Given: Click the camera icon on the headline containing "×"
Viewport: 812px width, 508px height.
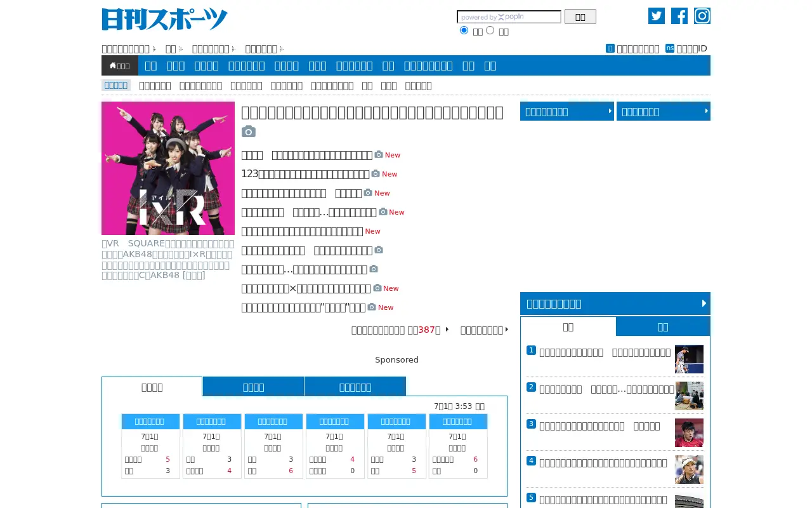Looking at the screenshot, I should coord(377,288).
